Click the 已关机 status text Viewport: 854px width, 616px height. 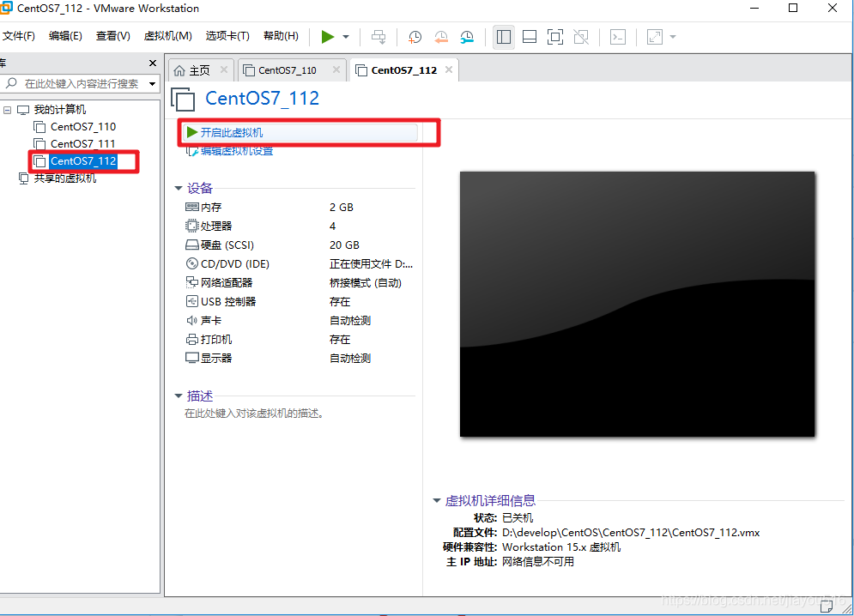pos(518,518)
